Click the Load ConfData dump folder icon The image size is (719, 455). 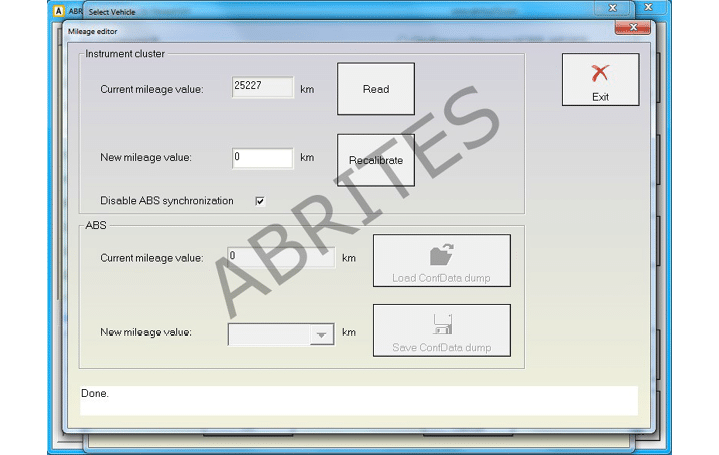(x=441, y=254)
